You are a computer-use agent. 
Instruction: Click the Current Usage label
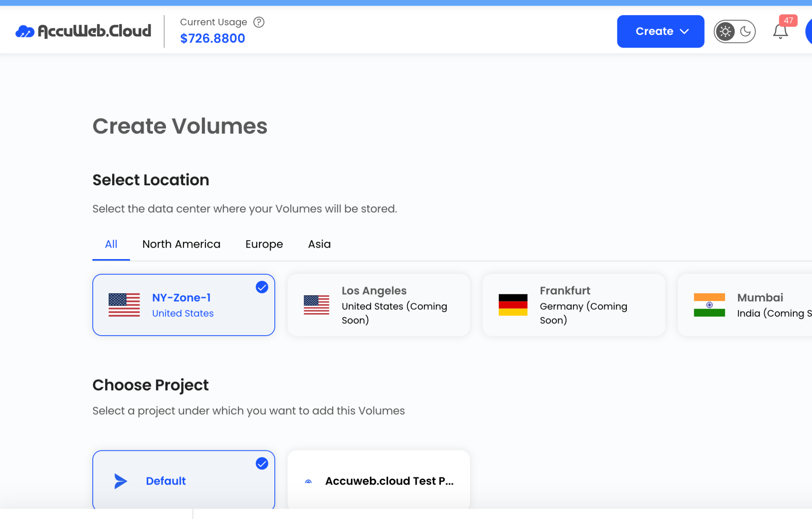coord(213,22)
